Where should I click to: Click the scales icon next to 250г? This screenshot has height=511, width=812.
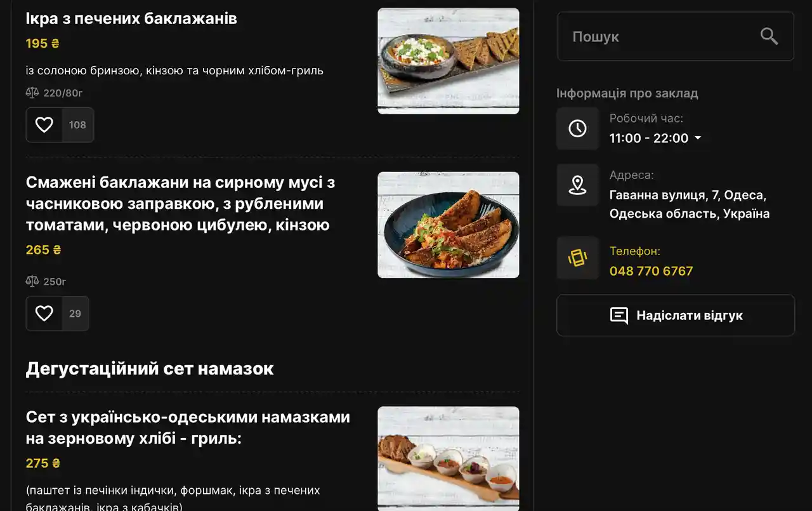click(32, 281)
